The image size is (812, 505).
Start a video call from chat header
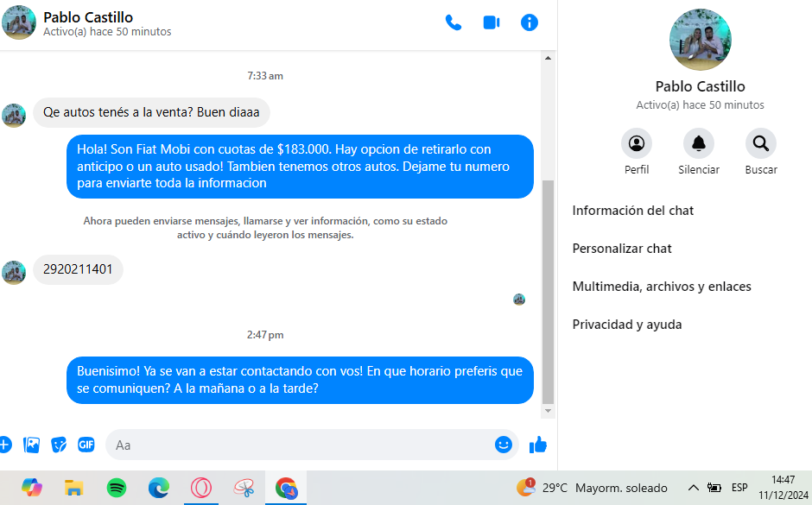pos(492,22)
